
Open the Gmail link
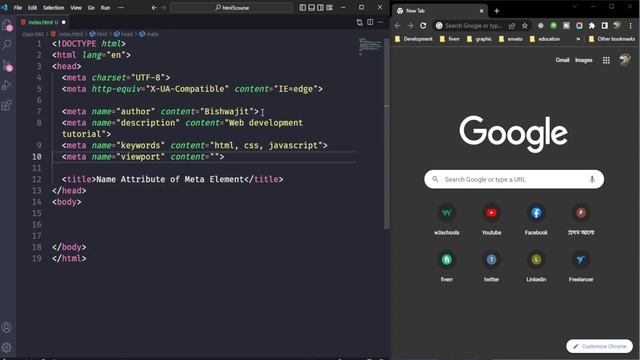pos(562,60)
